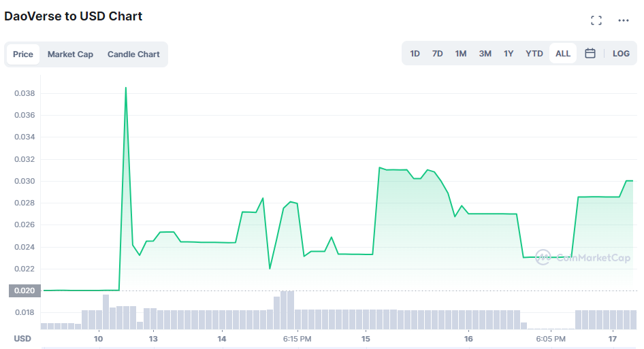Click the x-axis date label 10
644x349 pixels.
click(98, 339)
